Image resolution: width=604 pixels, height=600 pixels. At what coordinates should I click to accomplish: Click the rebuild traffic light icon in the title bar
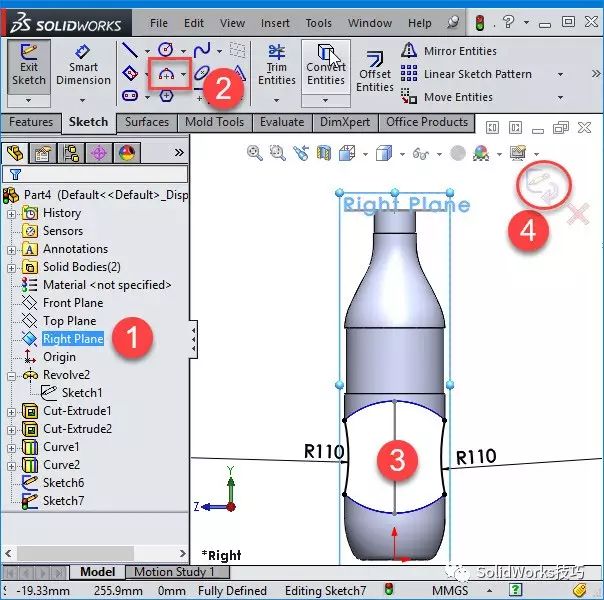coord(480,23)
